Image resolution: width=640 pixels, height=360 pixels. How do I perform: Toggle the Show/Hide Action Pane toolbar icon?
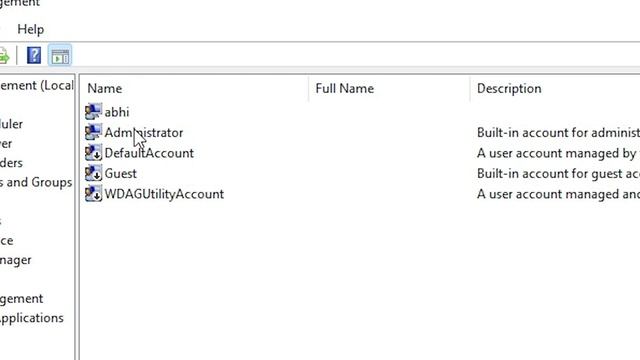(60, 56)
